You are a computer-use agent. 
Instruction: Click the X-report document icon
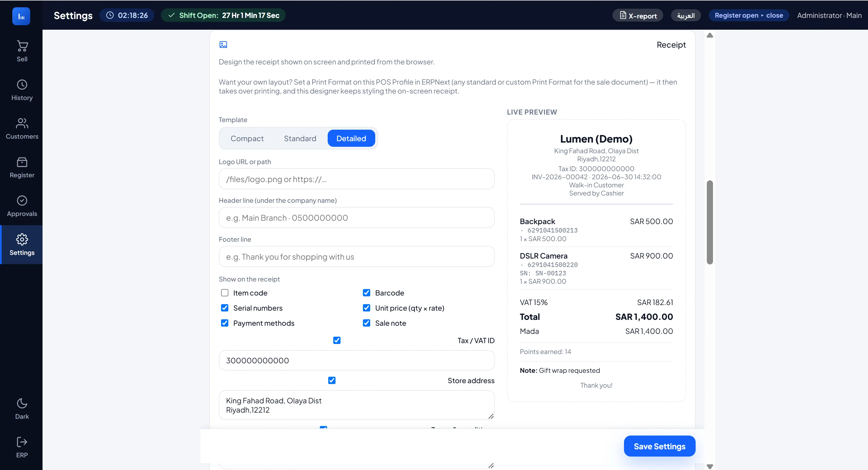point(623,15)
